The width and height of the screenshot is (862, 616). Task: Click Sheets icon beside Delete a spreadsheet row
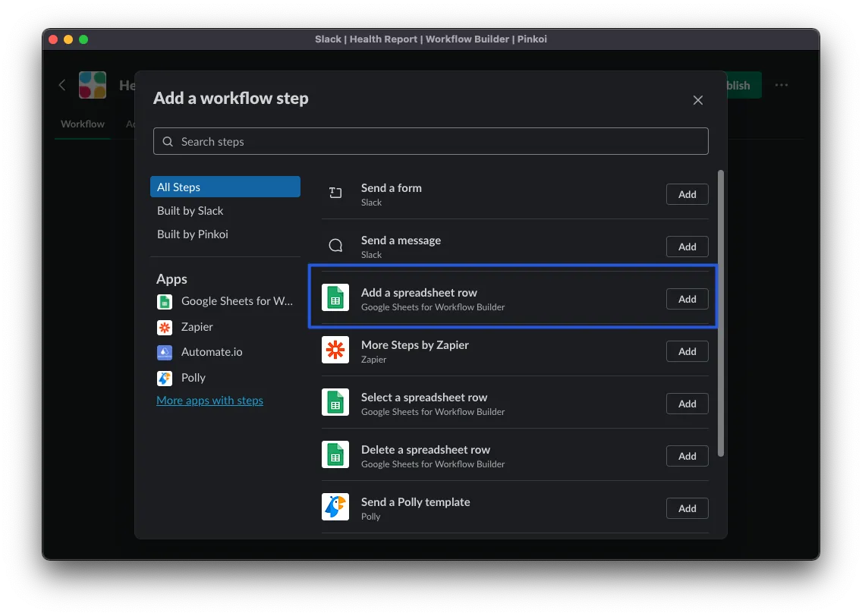[x=335, y=455]
